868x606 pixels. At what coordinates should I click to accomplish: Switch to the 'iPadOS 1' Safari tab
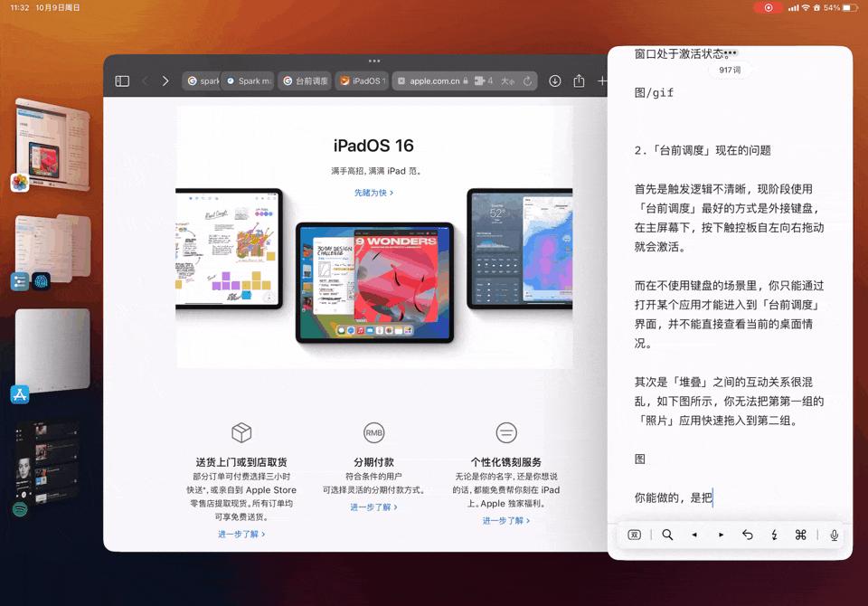coord(362,80)
